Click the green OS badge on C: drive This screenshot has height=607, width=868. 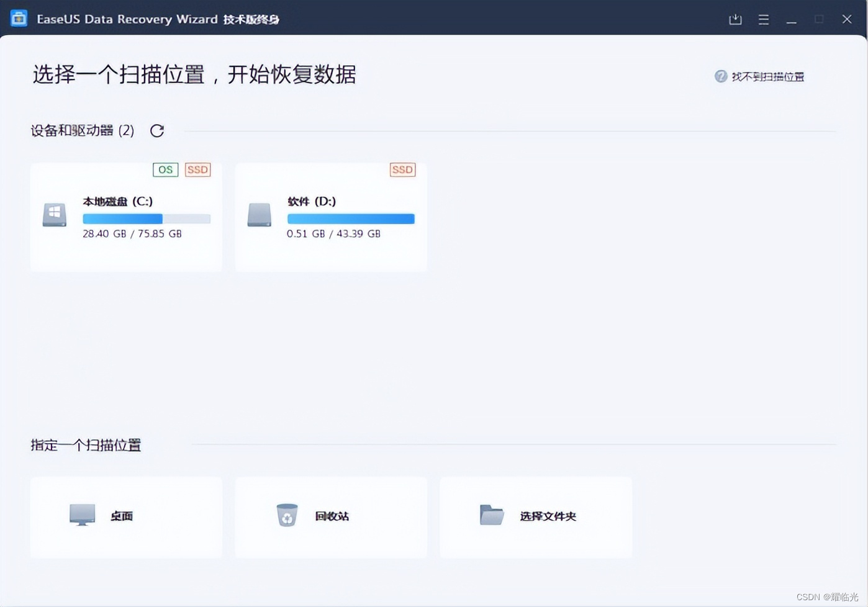165,169
